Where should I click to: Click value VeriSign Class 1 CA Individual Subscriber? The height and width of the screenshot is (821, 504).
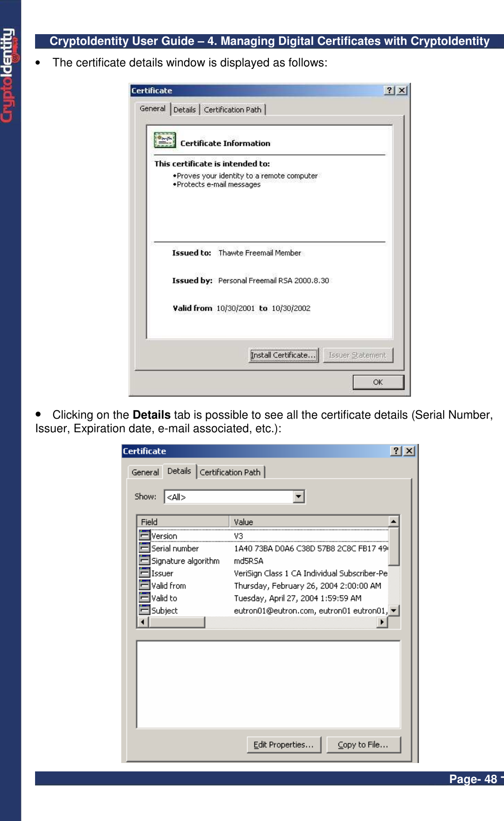coord(311,573)
